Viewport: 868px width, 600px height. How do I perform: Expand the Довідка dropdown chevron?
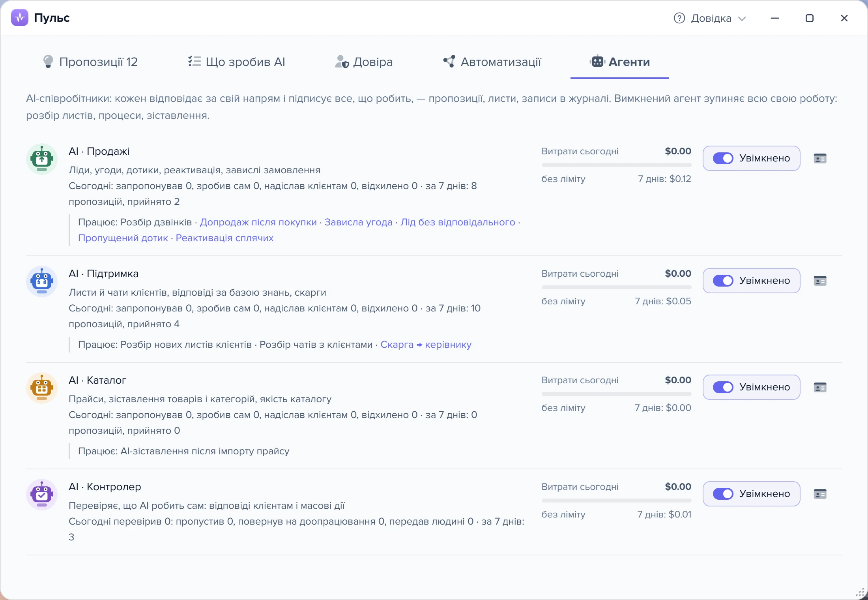742,19
